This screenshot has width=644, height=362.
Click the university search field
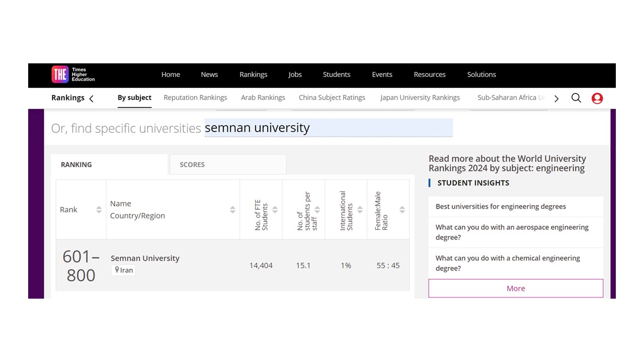329,128
